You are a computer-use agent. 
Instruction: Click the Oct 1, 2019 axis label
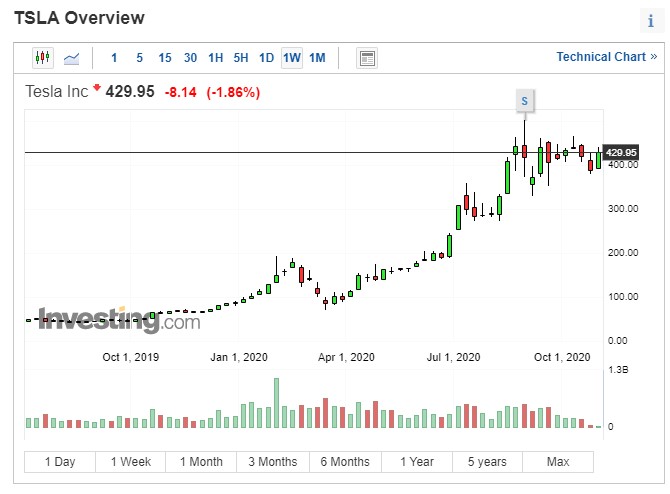coord(131,357)
